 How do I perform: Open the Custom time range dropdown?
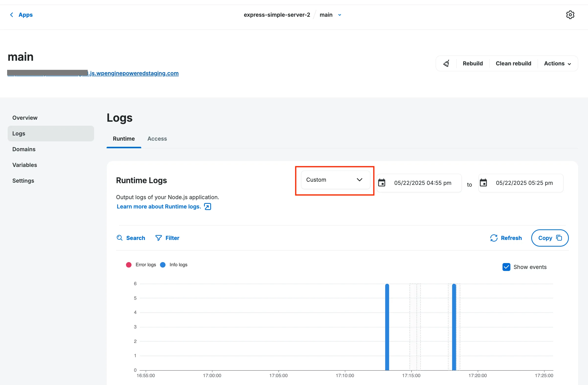pos(335,180)
